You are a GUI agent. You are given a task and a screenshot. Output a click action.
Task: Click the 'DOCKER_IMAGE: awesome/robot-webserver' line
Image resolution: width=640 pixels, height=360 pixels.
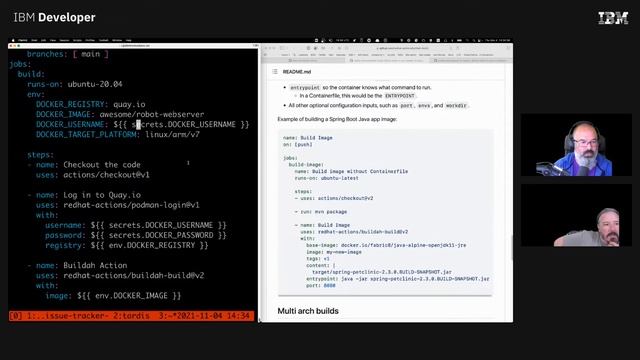[120, 115]
